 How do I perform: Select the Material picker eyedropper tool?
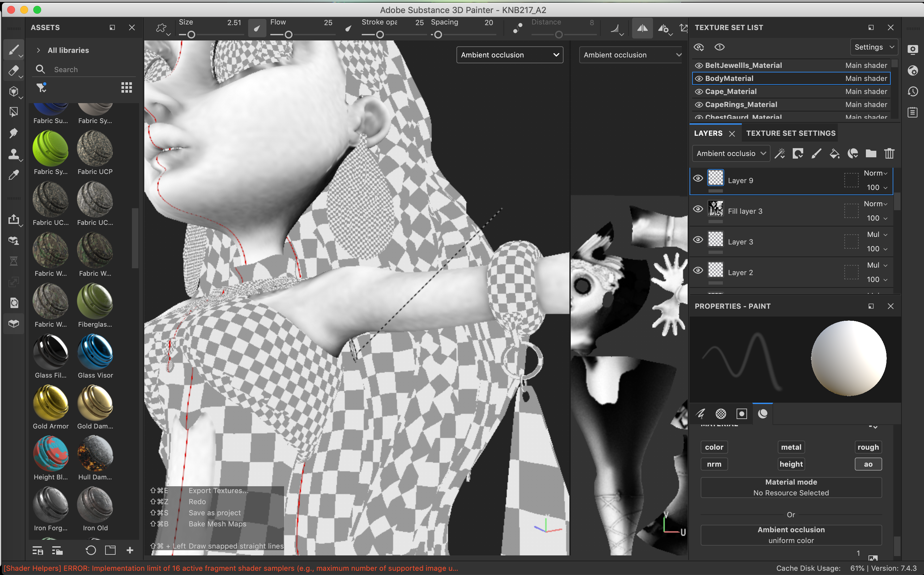13,175
